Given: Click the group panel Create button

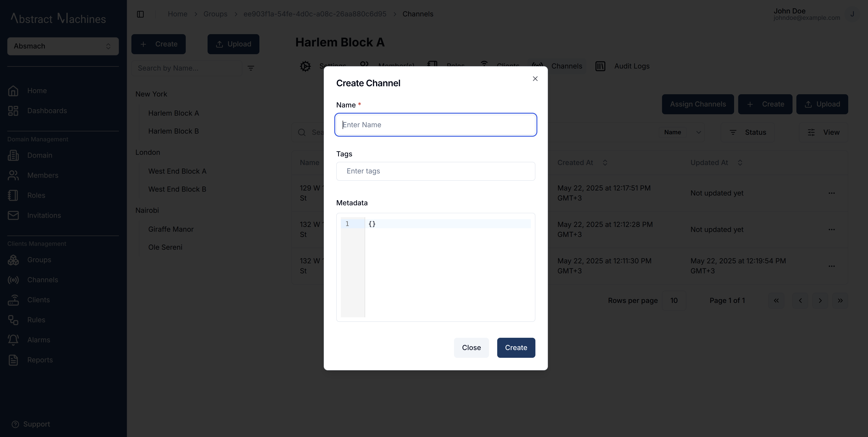Looking at the screenshot, I should [158, 44].
